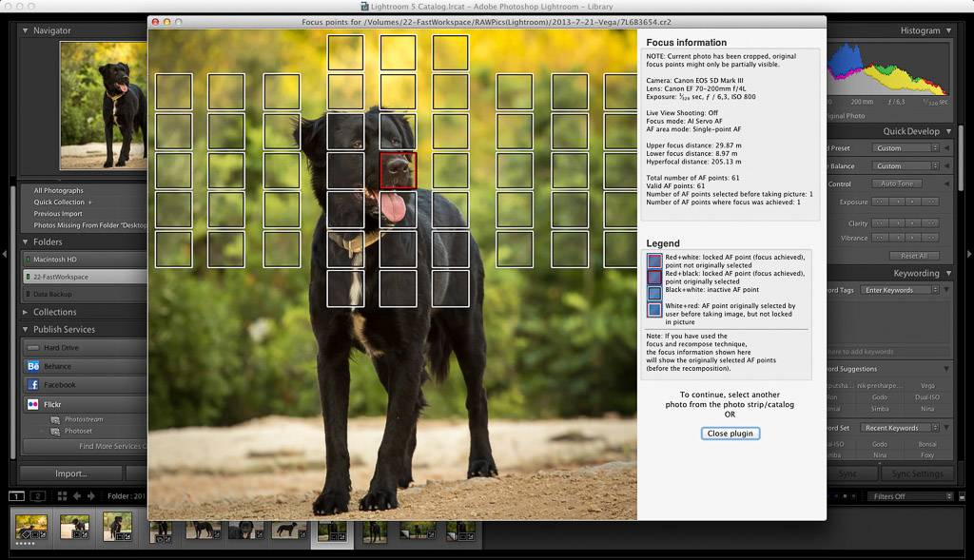This screenshot has height=560, width=974.
Task: Open the White Balance Custom dropdown
Action: [906, 166]
